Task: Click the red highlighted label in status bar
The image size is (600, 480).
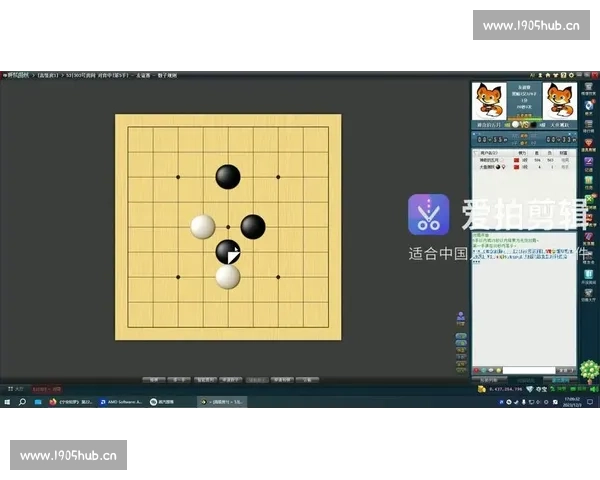Action: 46,389
